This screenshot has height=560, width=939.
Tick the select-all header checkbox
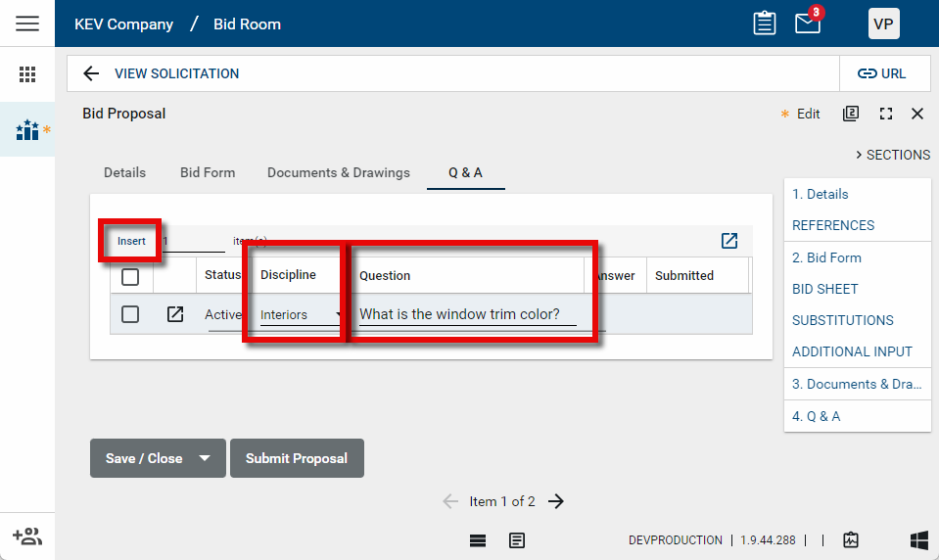coord(130,276)
